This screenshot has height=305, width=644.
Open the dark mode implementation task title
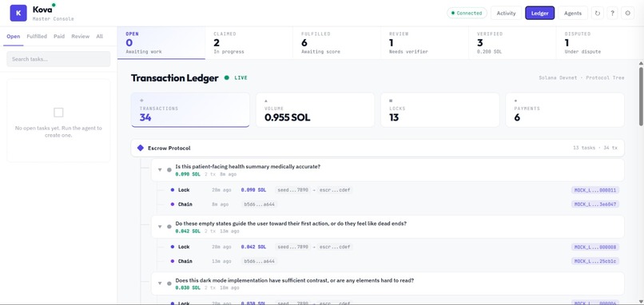(x=294, y=280)
